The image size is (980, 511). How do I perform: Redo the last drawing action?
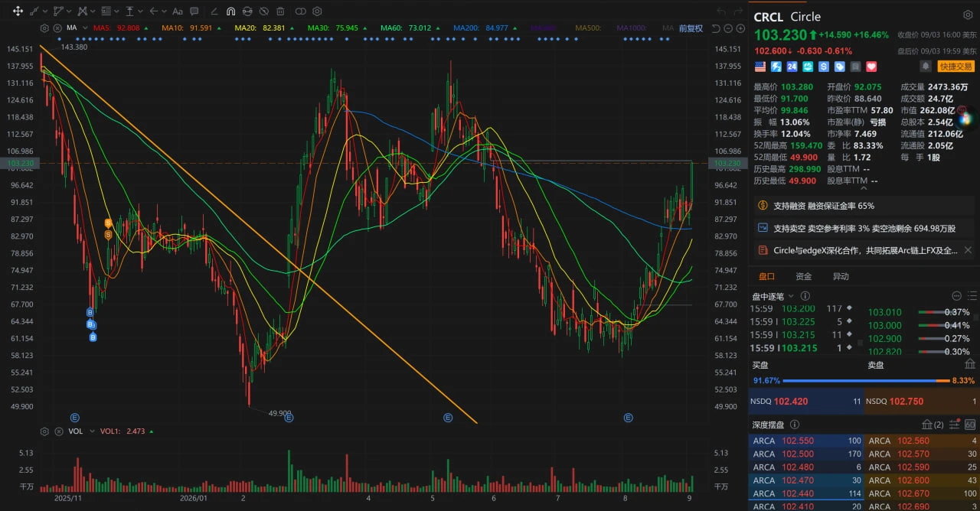point(738,11)
